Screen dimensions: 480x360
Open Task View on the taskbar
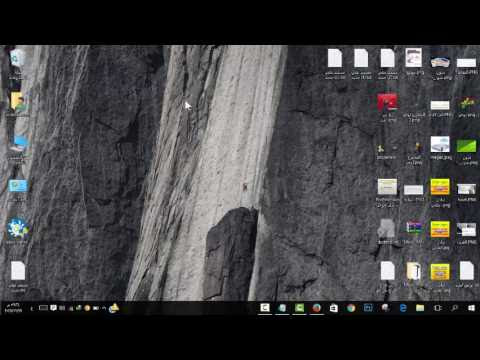click(x=437, y=308)
